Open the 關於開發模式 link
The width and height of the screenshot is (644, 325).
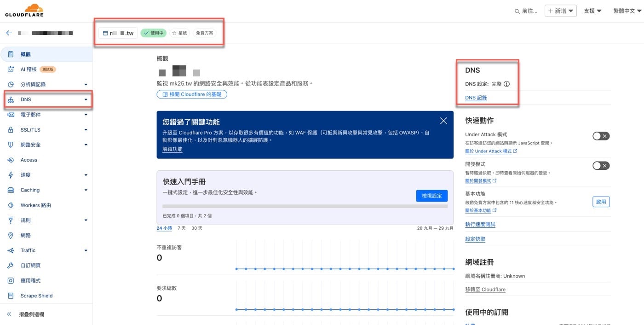click(481, 180)
